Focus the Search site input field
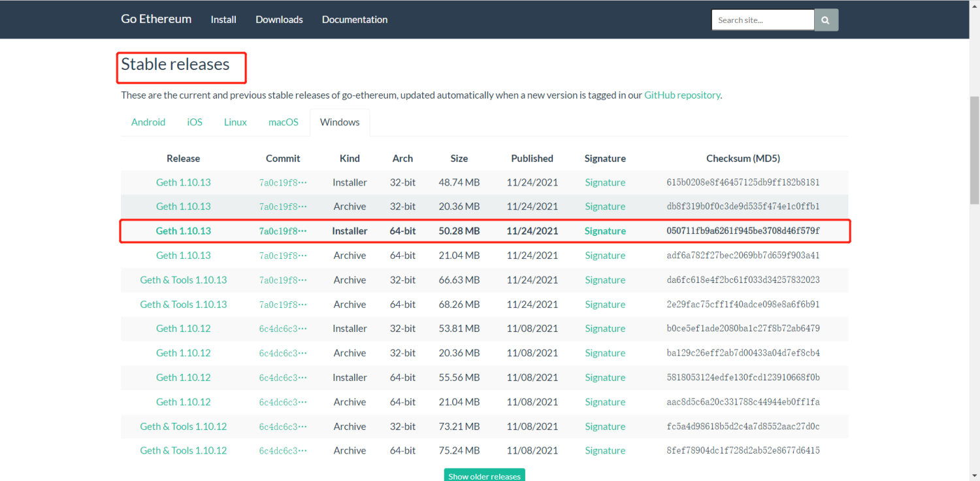980x481 pixels. pyautogui.click(x=763, y=20)
